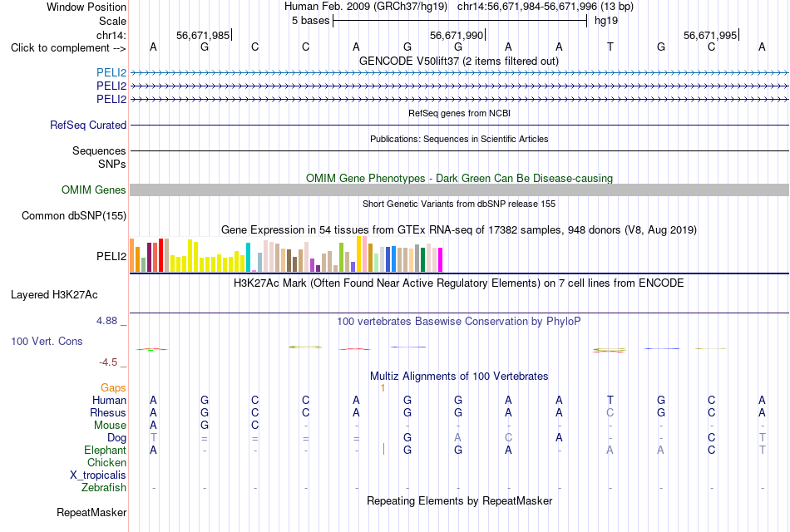This screenshot has height=532, width=790.
Task: Click the Elephant species label
Action: [x=105, y=451]
